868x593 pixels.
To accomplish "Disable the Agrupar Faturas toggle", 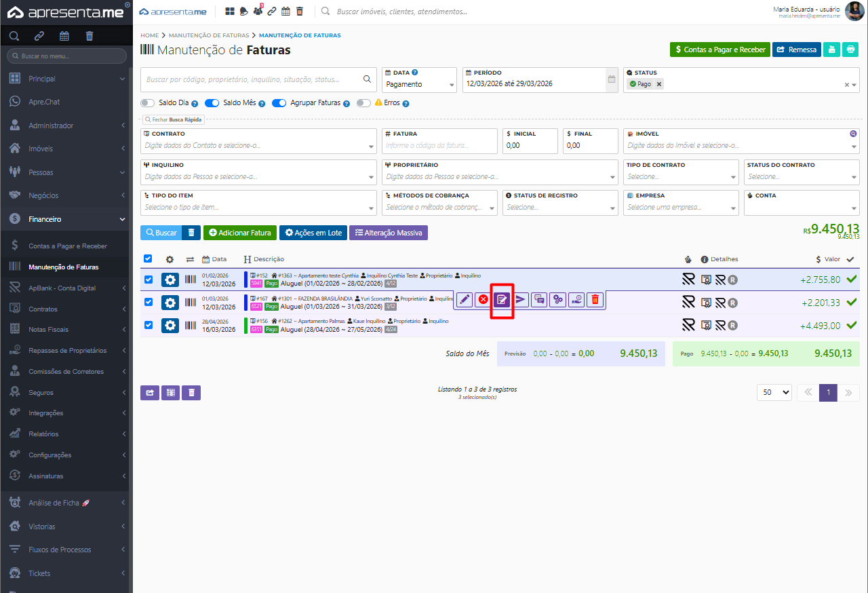I will pos(279,103).
